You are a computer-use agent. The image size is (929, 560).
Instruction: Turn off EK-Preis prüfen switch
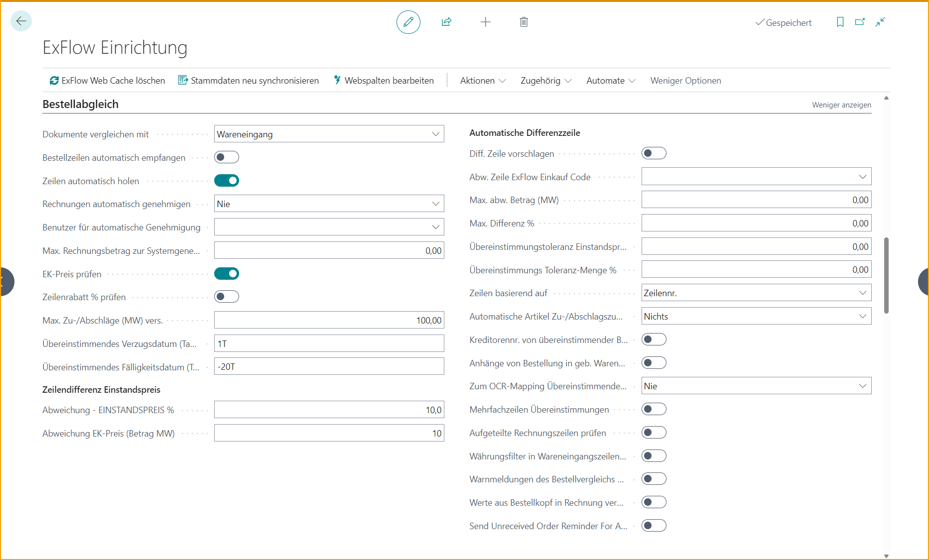click(227, 274)
